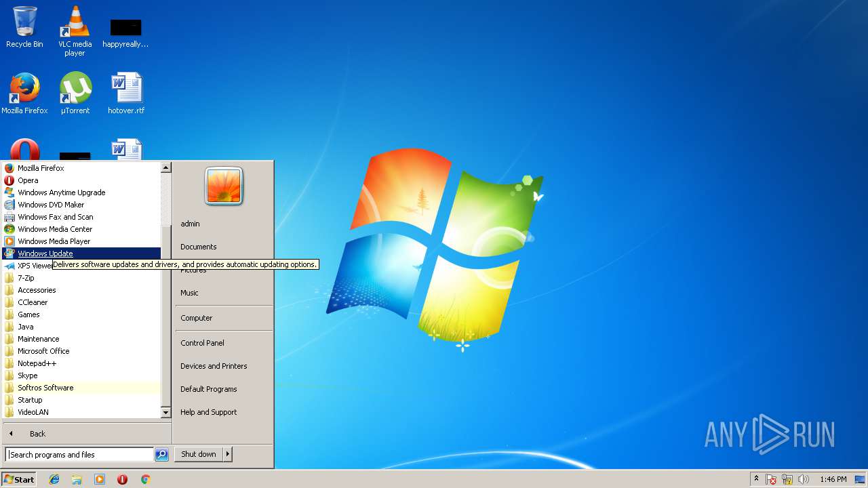Click the Show desktop button

tap(860, 479)
